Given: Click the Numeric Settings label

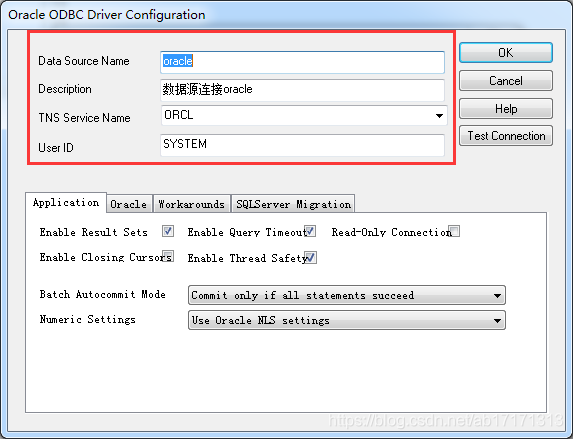Looking at the screenshot, I should (x=87, y=319).
